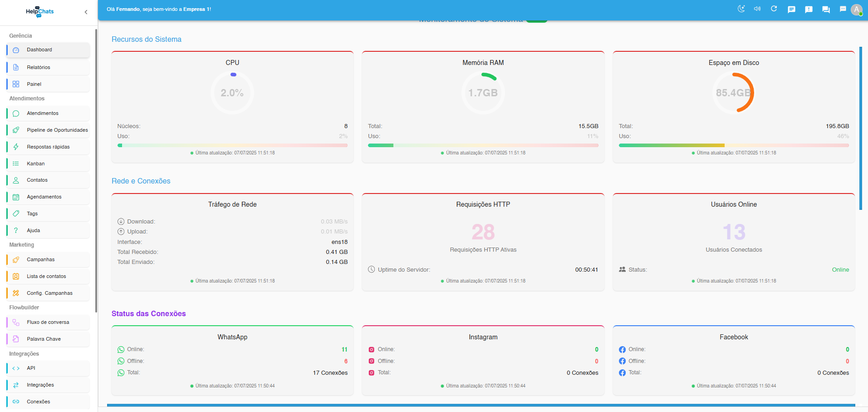The height and width of the screenshot is (412, 868).
Task: Toggle dark mode with the moon icon
Action: click(x=741, y=9)
